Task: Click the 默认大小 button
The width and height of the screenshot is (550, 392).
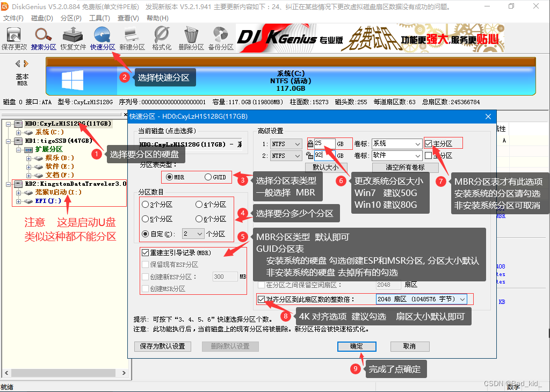Action: click(326, 167)
